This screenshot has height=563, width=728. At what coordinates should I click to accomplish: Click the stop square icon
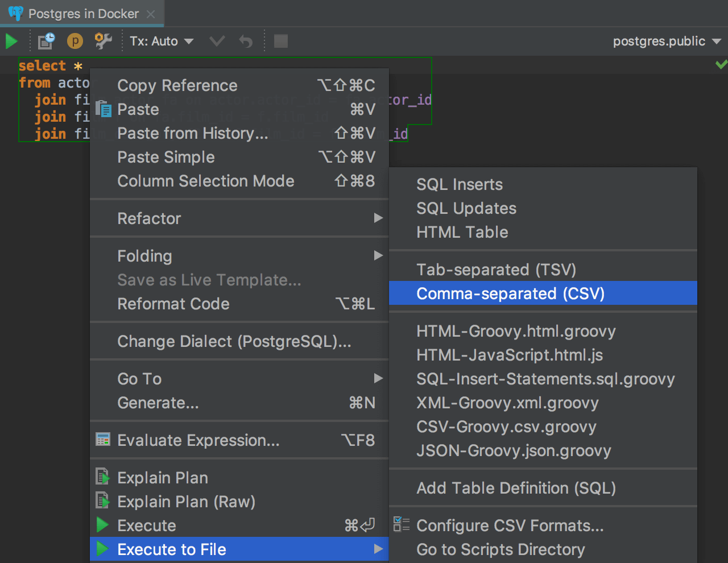tap(281, 41)
